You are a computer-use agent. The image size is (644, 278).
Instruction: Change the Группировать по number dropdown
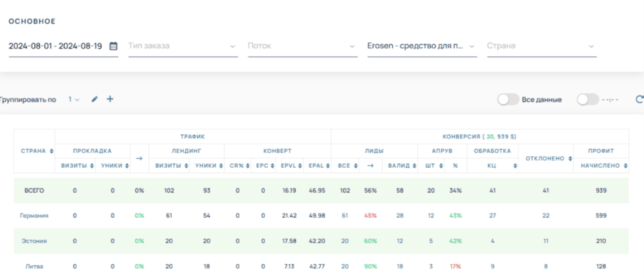pos(73,100)
